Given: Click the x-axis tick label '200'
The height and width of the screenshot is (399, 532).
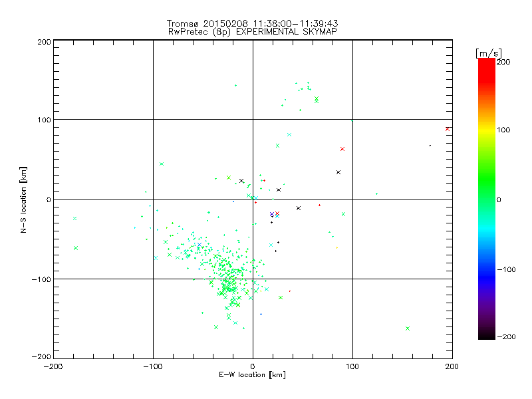Looking at the screenshot, I should point(452,366).
